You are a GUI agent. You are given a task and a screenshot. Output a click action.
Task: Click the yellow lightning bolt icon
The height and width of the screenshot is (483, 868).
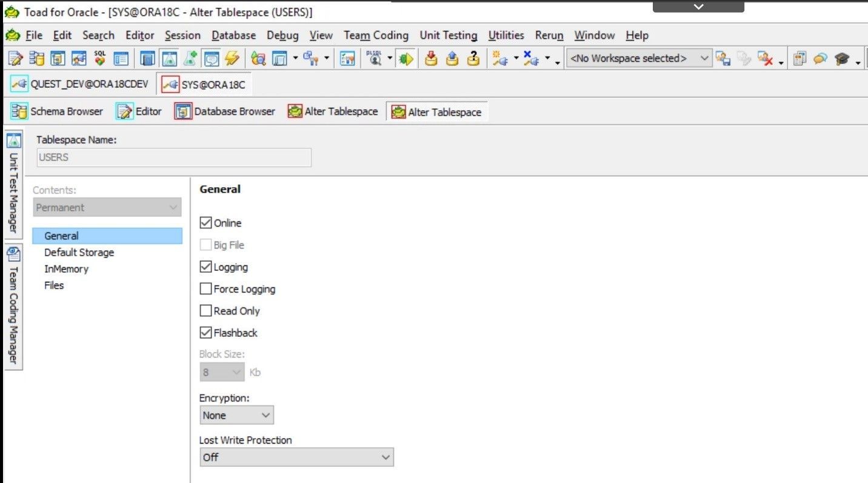pos(232,59)
